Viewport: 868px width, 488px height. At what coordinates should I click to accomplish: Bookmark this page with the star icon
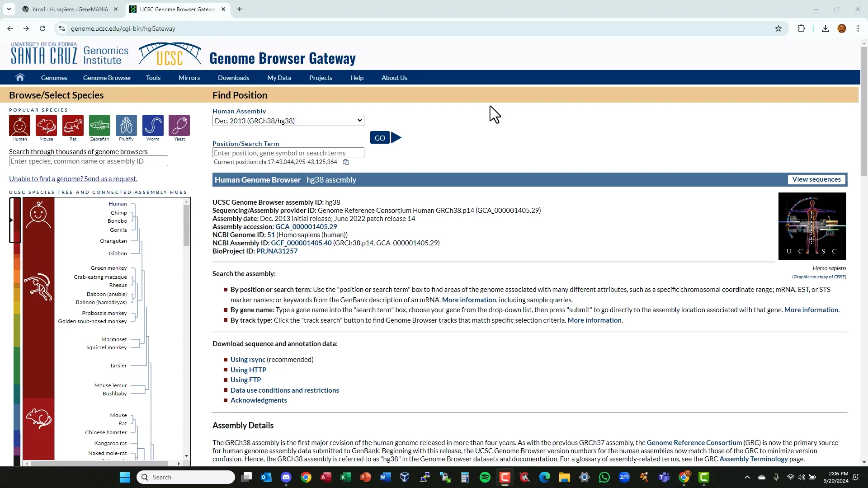point(778,28)
